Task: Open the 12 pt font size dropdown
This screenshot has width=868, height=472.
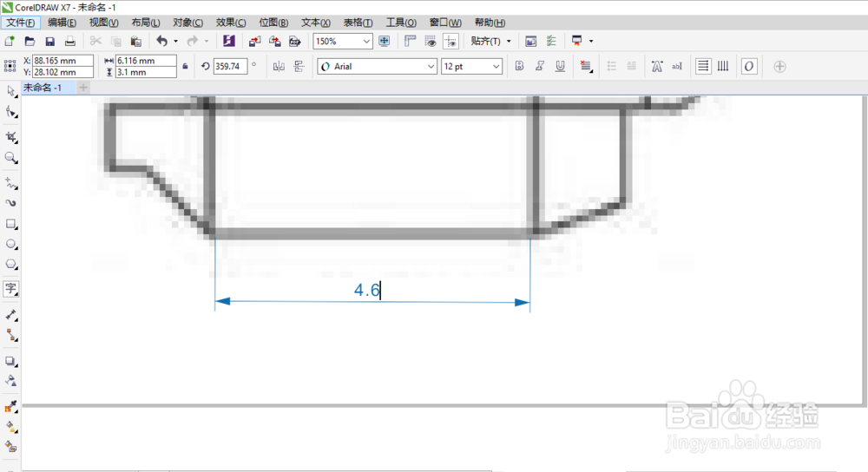Action: (496, 67)
